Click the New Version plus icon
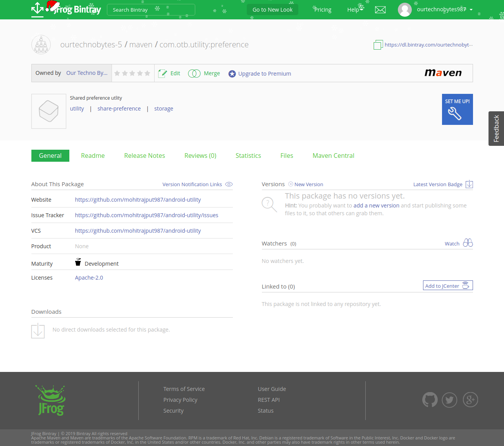The image size is (504, 446). (x=291, y=184)
